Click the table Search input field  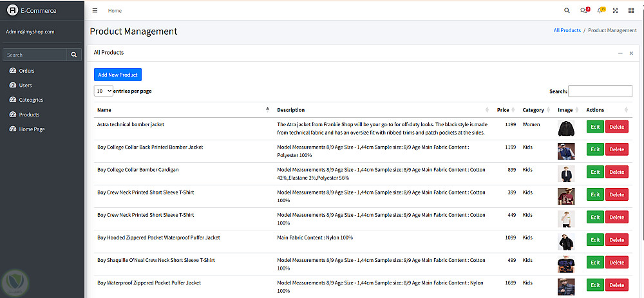(x=600, y=91)
